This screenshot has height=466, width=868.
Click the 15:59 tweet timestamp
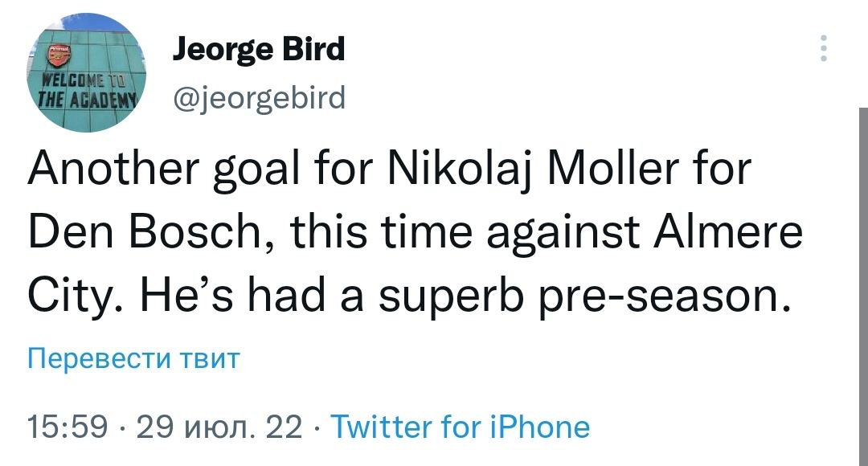[x=68, y=427]
